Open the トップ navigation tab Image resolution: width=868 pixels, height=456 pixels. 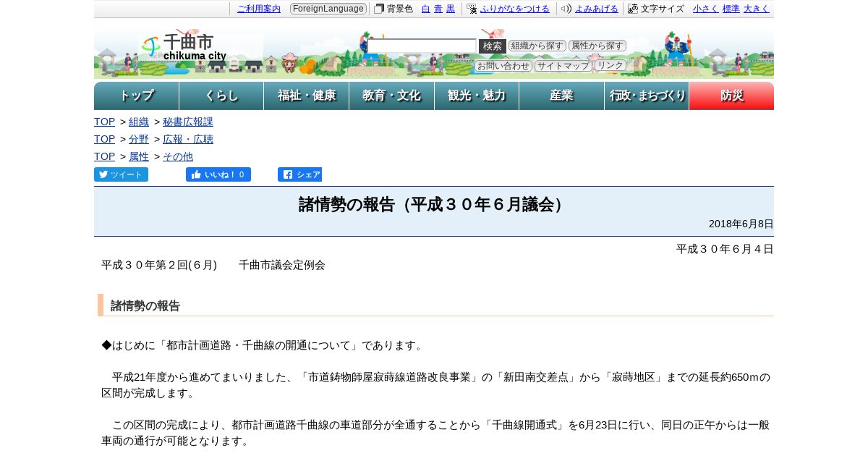[137, 96]
